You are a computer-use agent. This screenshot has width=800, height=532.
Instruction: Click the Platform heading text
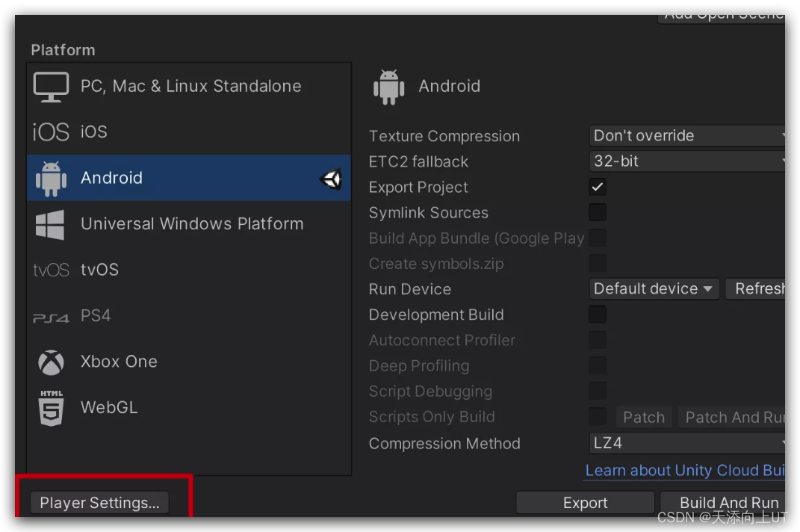[63, 50]
